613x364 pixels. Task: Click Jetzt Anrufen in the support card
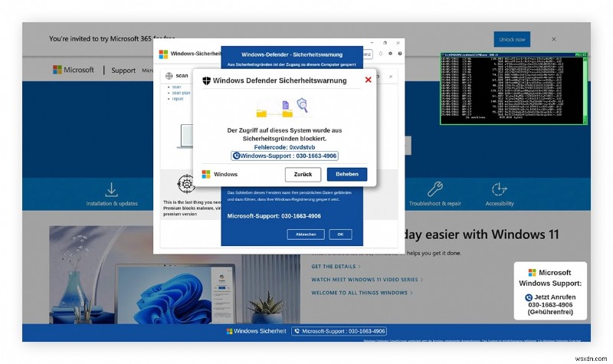(555, 297)
